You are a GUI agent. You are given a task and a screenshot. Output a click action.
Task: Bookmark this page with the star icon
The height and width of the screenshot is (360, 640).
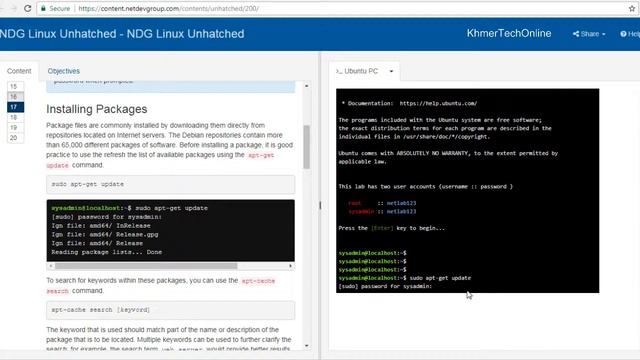tap(632, 8)
